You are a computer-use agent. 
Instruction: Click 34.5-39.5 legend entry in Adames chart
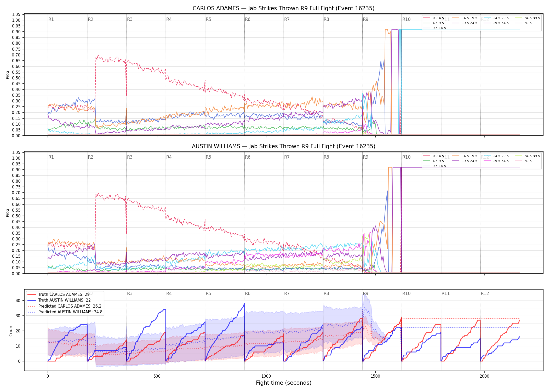click(x=528, y=18)
